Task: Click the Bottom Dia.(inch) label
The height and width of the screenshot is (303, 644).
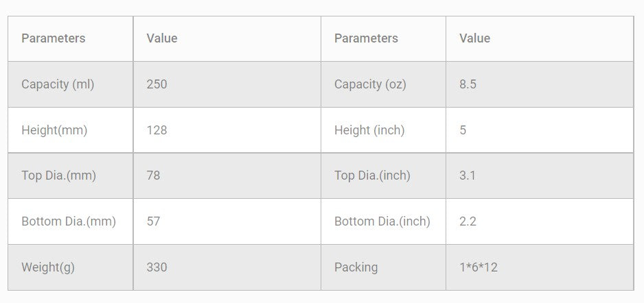Action: 382,221
